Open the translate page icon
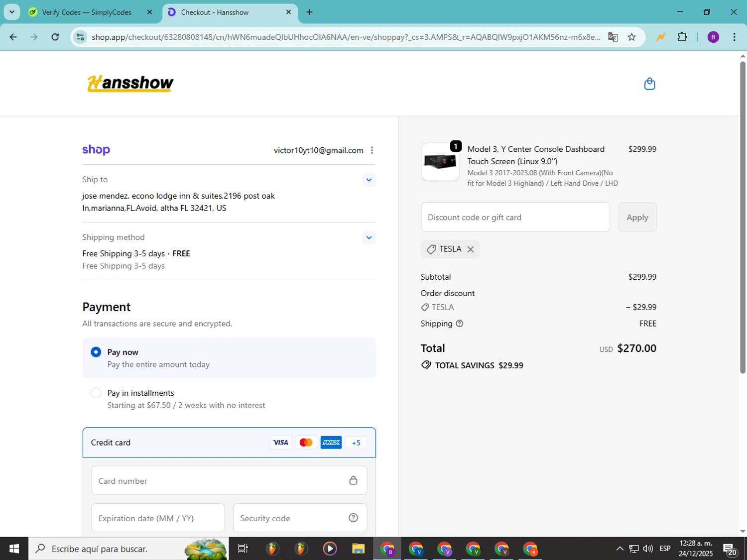747x560 pixels. [x=613, y=37]
